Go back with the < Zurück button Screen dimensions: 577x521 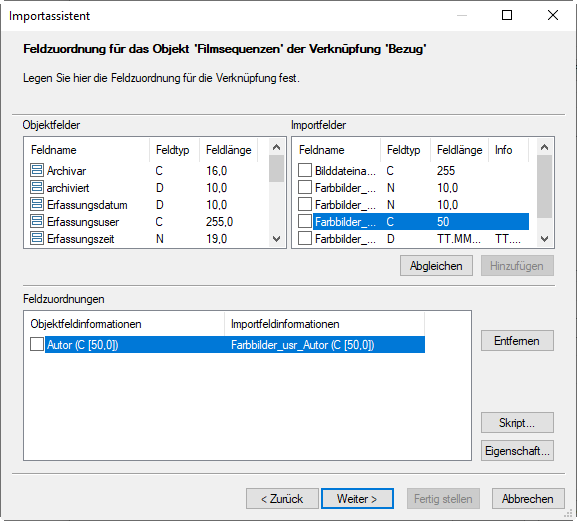click(282, 499)
